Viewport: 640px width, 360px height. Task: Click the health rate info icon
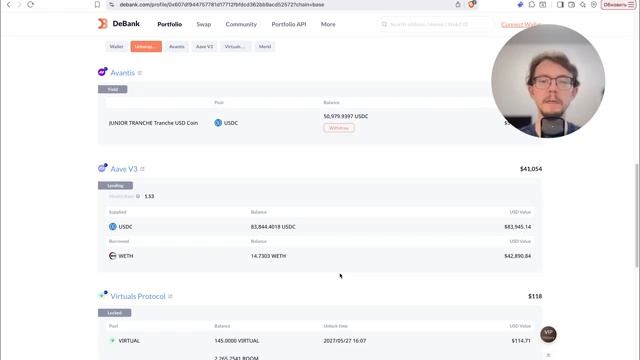pyautogui.click(x=138, y=196)
